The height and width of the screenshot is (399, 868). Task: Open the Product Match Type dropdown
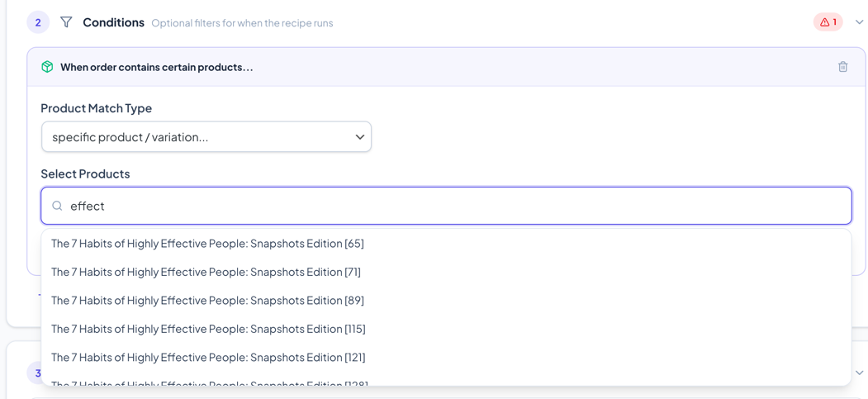(x=206, y=136)
